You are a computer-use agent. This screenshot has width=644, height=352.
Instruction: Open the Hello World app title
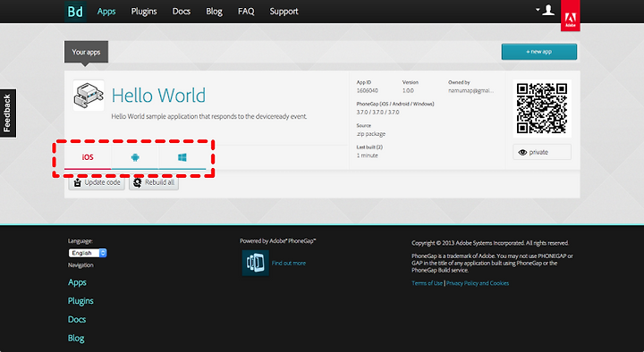pos(158,96)
